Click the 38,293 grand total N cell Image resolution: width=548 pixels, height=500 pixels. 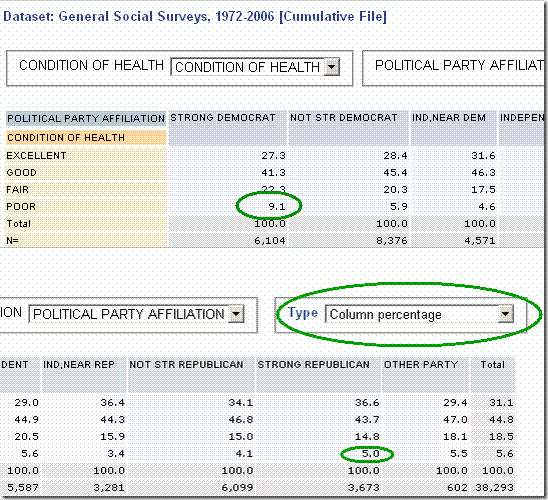(x=494, y=487)
